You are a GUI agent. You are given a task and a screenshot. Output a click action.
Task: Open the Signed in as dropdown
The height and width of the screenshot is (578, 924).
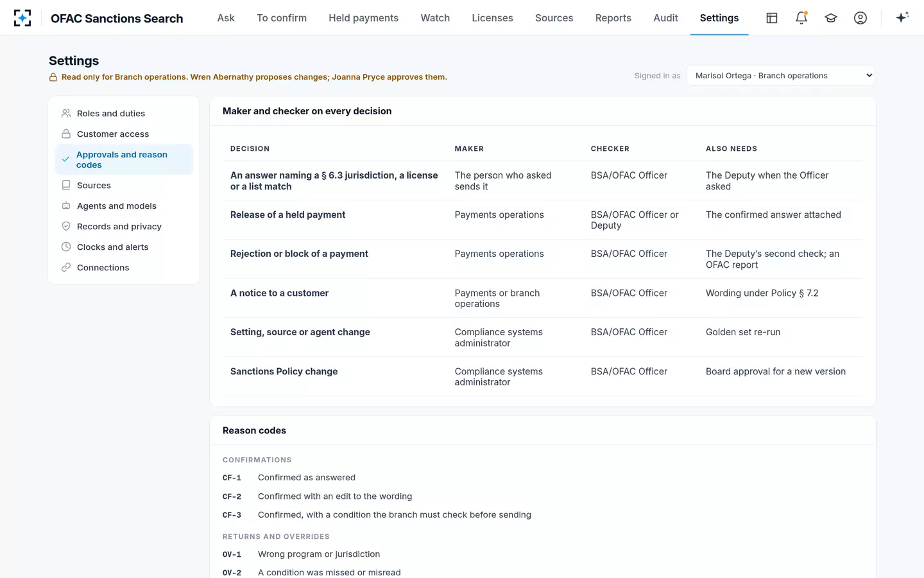780,76
